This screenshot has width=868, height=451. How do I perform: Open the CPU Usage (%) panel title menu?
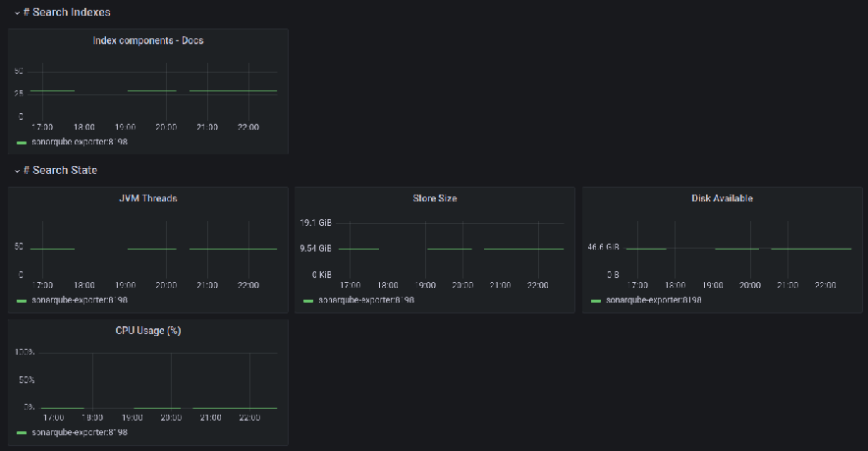(x=148, y=331)
